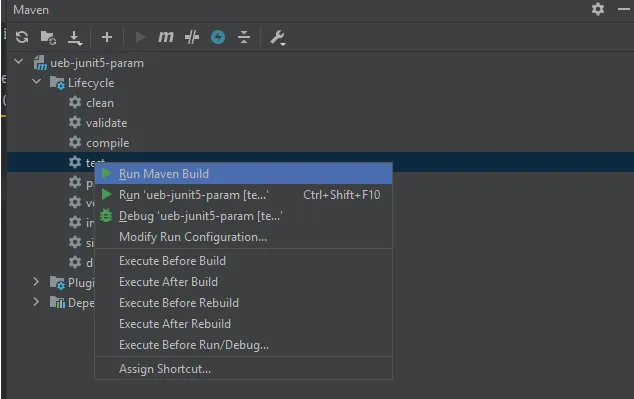The height and width of the screenshot is (399, 634).
Task: Expand the Plugins node
Action: (x=36, y=281)
